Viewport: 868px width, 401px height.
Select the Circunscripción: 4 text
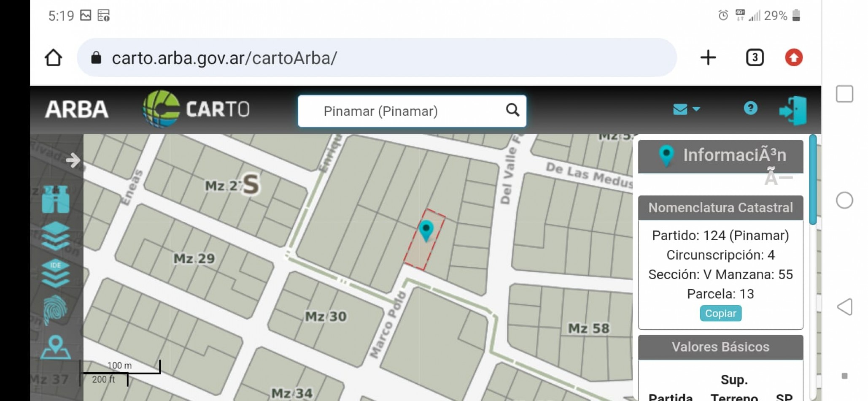(x=720, y=255)
